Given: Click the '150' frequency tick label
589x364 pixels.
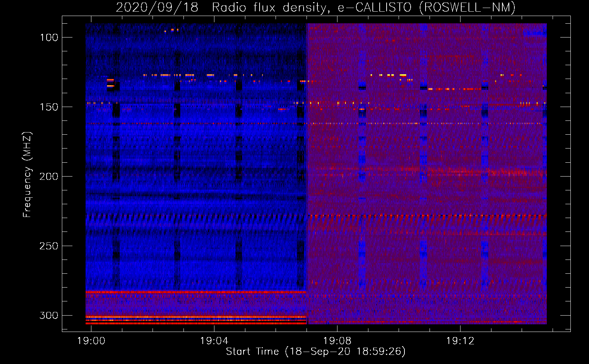Looking at the screenshot, I should click(49, 107).
